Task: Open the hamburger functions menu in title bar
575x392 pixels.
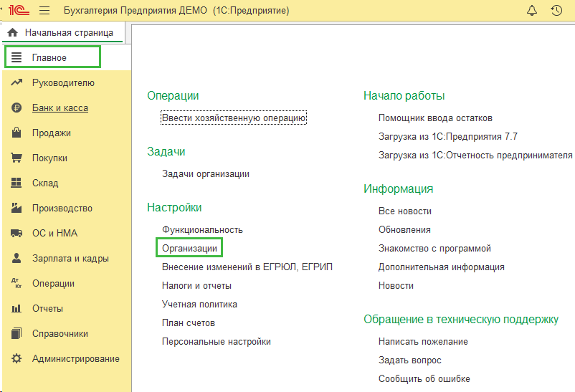Action: point(44,10)
